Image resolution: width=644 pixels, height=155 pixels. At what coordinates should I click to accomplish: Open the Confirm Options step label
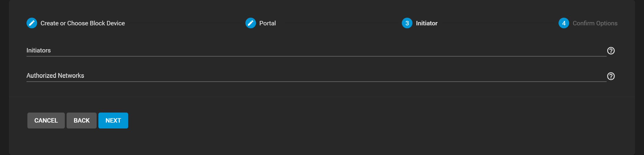[595, 23]
